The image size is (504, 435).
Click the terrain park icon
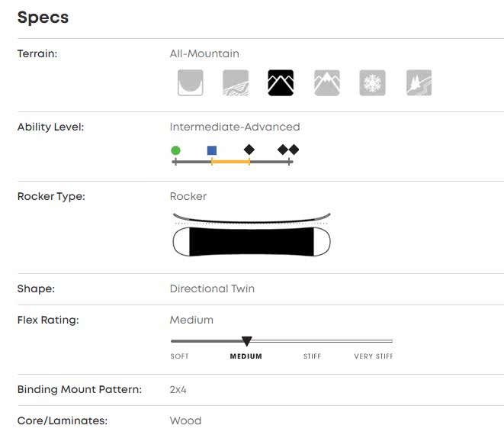pos(236,82)
